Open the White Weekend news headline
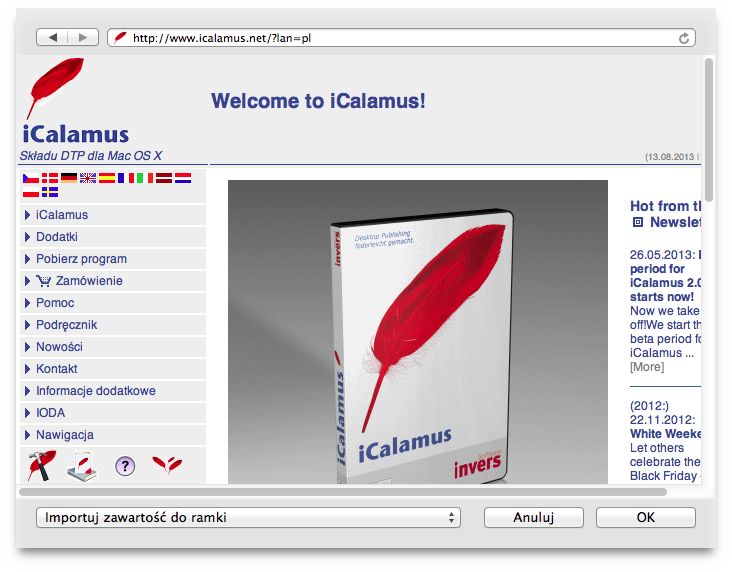The width and height of the screenshot is (732, 572). click(x=666, y=434)
